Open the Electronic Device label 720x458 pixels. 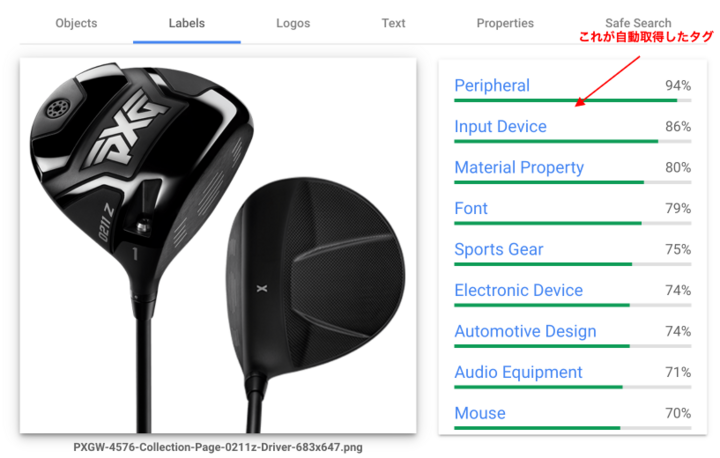tap(518, 290)
